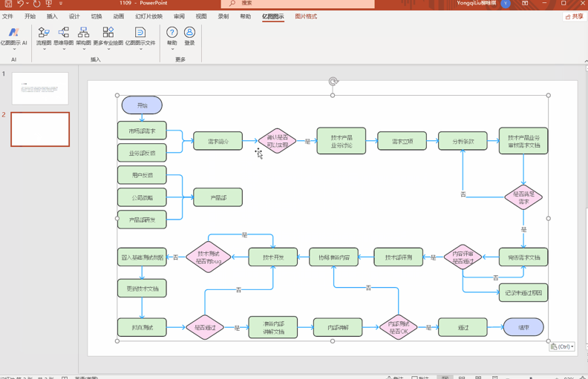Insert a 架构图 org chart

[x=83, y=39]
